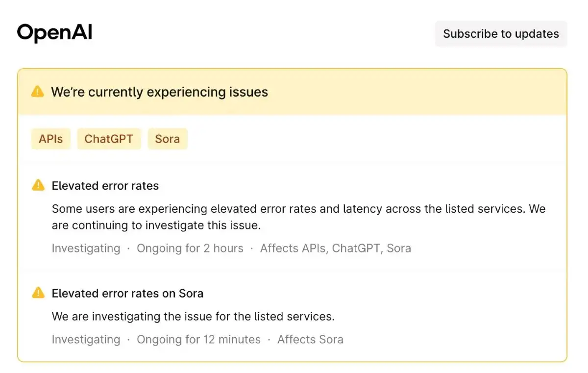Click the "Affects Sora" text
588x373 pixels.
click(x=310, y=340)
